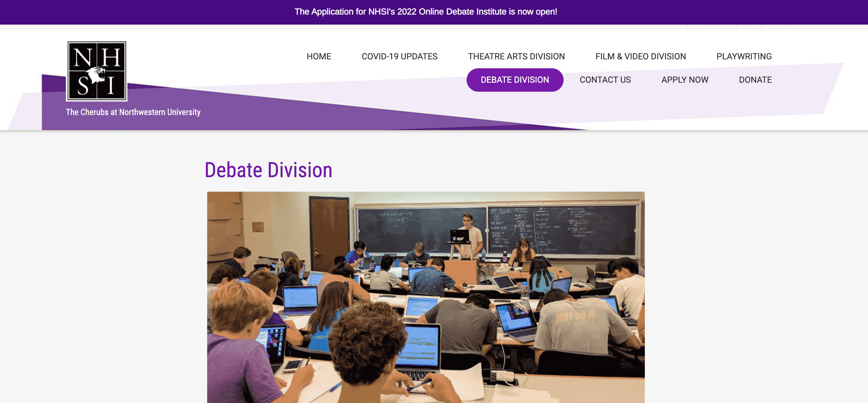Click the CONTACT US navigation icon
Screen dimensions: 868x403
tap(605, 80)
